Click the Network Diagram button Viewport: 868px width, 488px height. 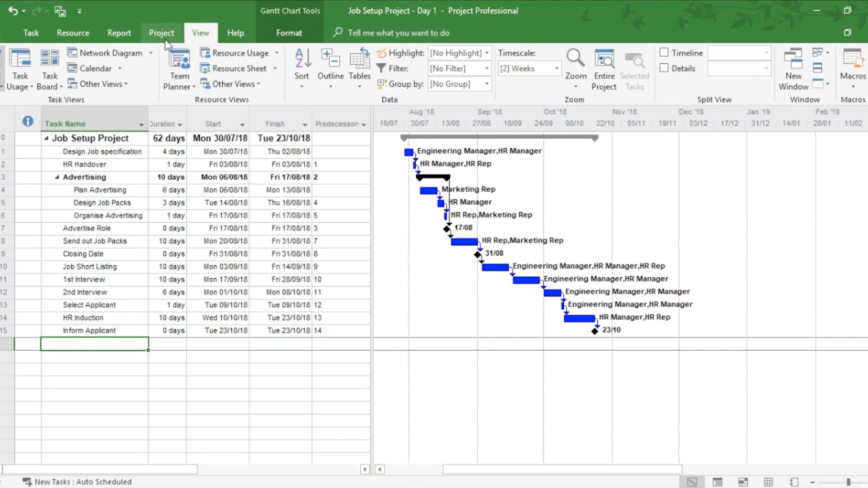pyautogui.click(x=111, y=53)
